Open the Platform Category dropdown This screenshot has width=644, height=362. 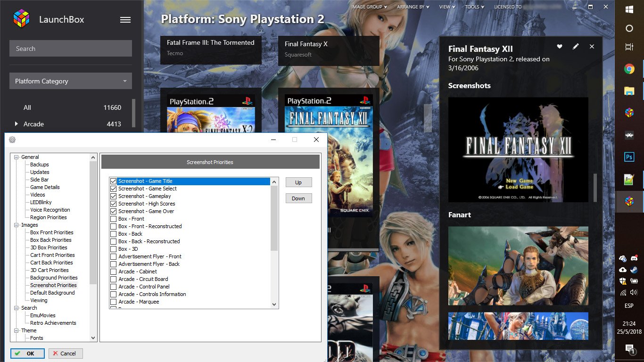(71, 81)
